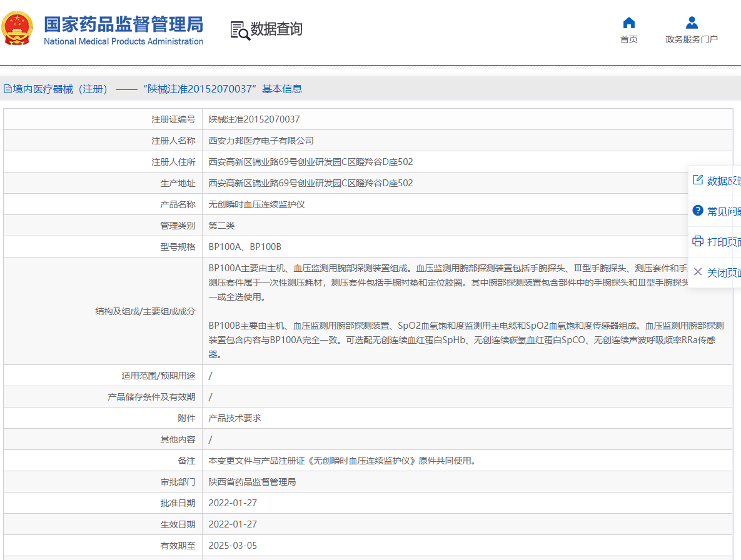Click the 注册人住所 row label
The image size is (741, 560).
coord(173,162)
